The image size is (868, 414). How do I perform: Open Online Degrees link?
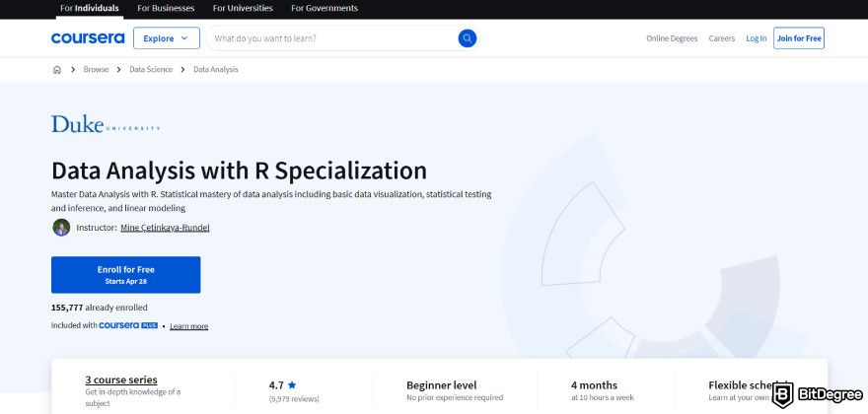672,38
